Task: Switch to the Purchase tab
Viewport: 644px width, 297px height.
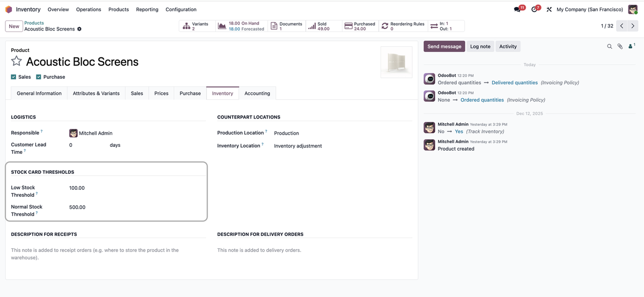Action: click(x=190, y=93)
